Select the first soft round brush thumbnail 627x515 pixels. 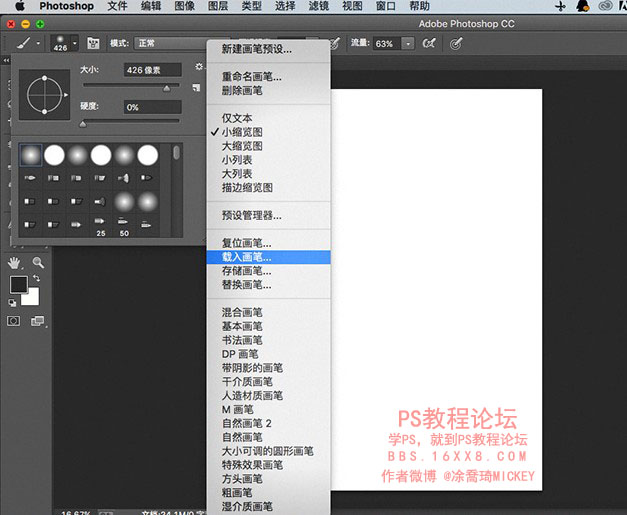tap(31, 155)
